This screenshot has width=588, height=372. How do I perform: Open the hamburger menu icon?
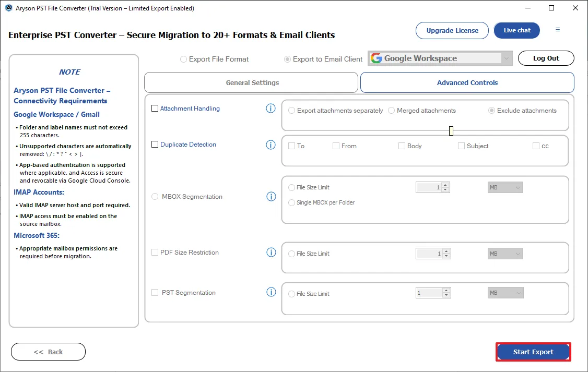coord(558,30)
